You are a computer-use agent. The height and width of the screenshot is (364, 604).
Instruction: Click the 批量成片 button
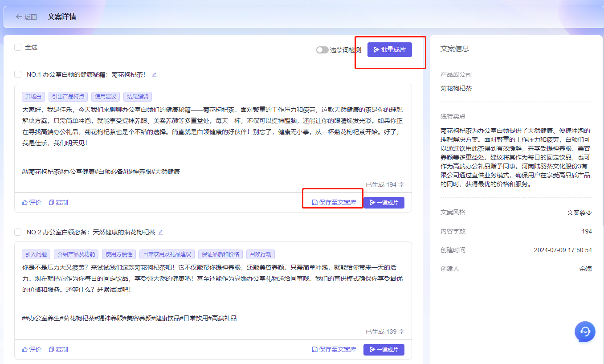click(390, 50)
